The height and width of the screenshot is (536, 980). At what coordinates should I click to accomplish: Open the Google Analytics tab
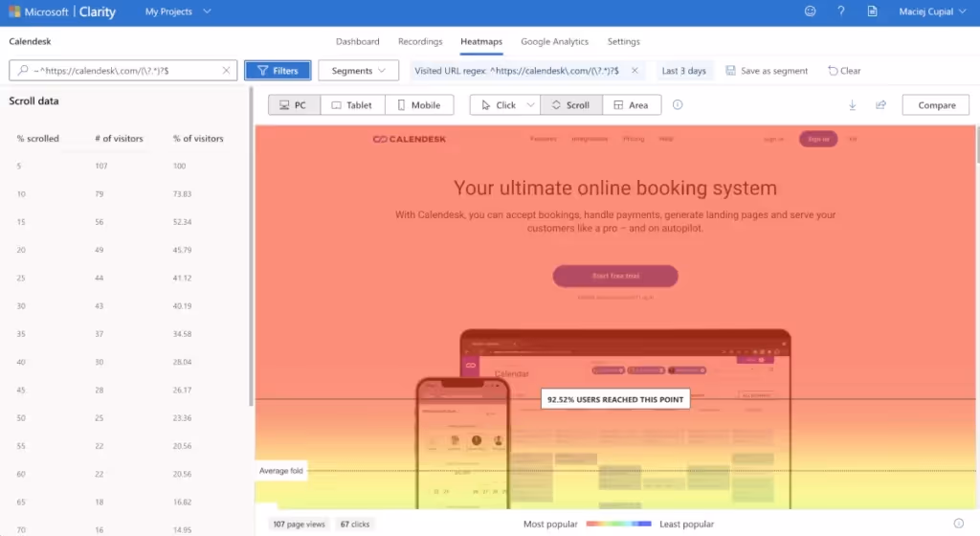click(x=554, y=41)
